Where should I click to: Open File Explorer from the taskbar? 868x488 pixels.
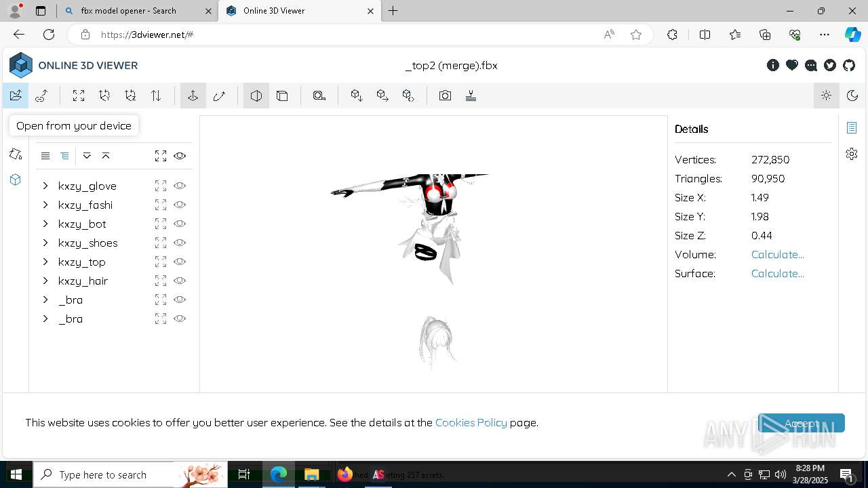click(311, 474)
